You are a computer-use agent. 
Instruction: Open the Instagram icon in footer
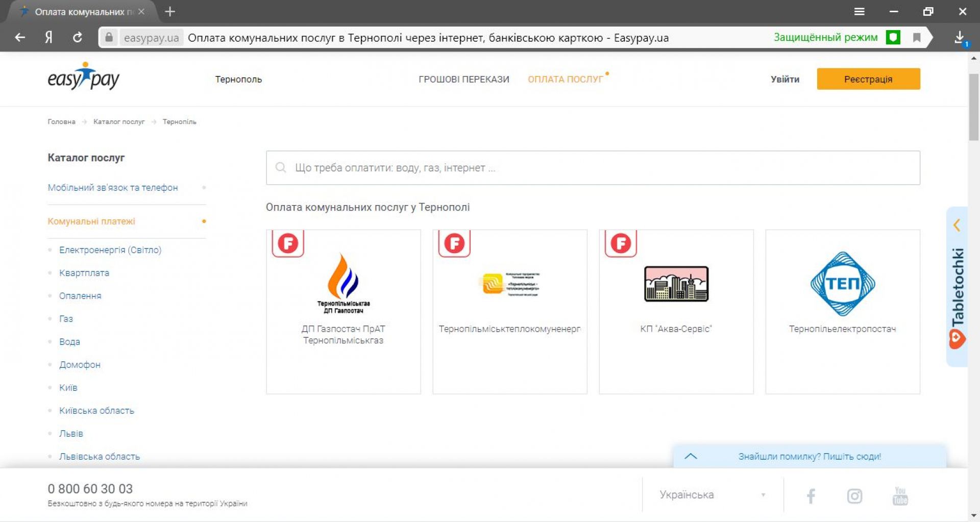click(854, 495)
